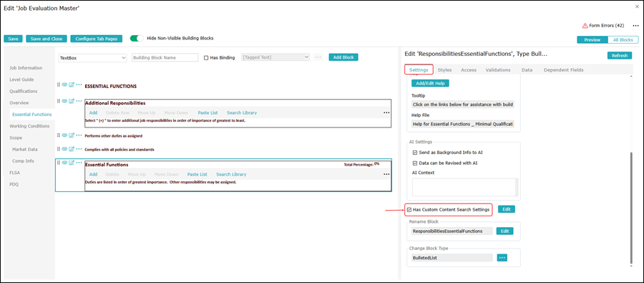Open Change Block Type ellipsis button

pyautogui.click(x=502, y=257)
